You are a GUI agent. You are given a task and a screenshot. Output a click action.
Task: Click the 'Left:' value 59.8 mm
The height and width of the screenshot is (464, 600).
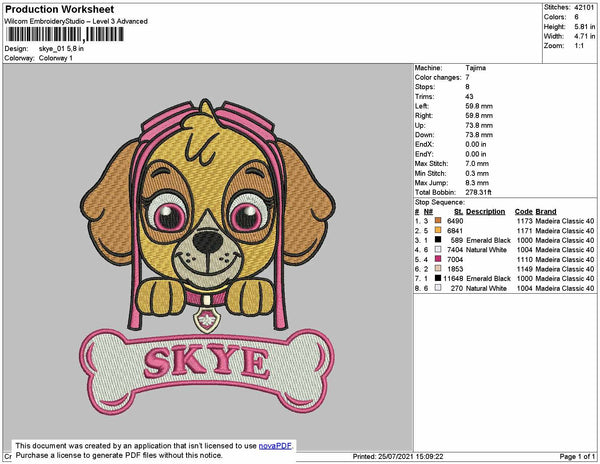click(479, 106)
